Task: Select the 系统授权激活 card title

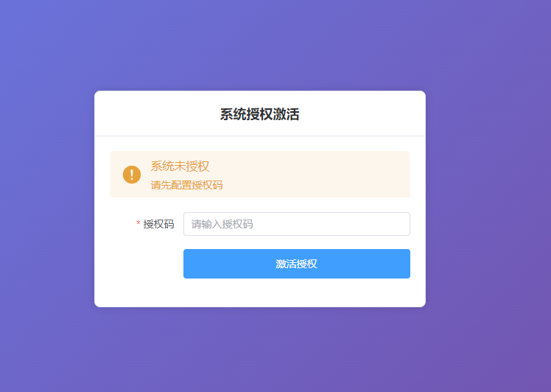Action: click(x=260, y=114)
